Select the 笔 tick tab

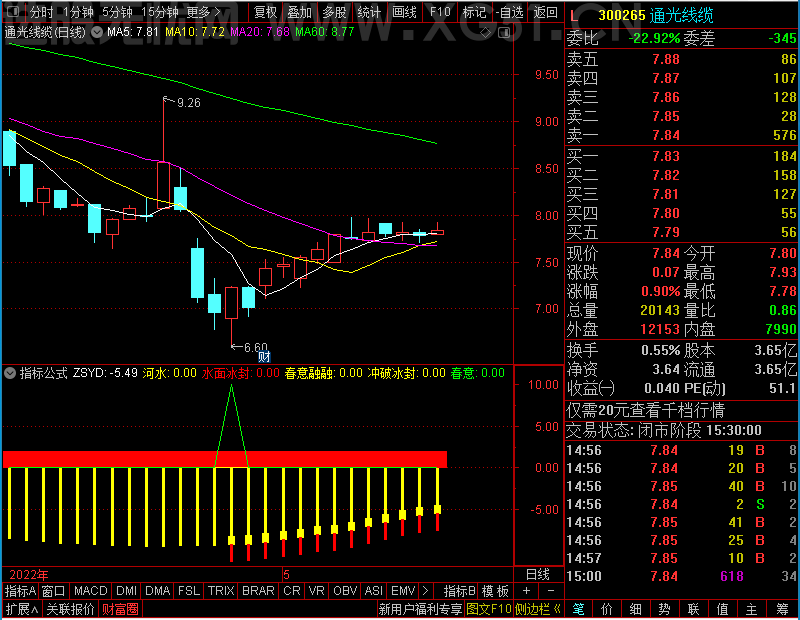[578, 609]
